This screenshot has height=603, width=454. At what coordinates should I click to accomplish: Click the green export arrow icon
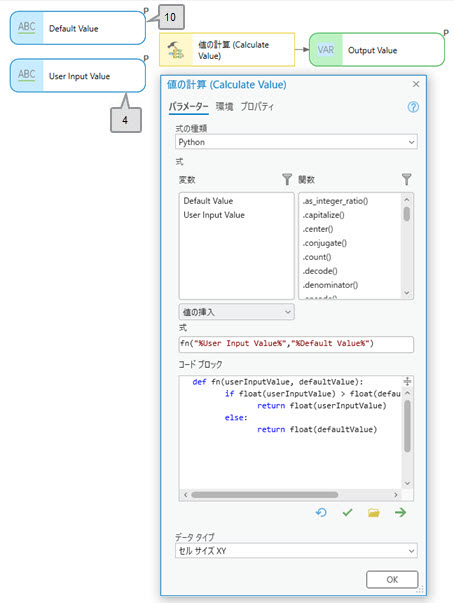401,512
